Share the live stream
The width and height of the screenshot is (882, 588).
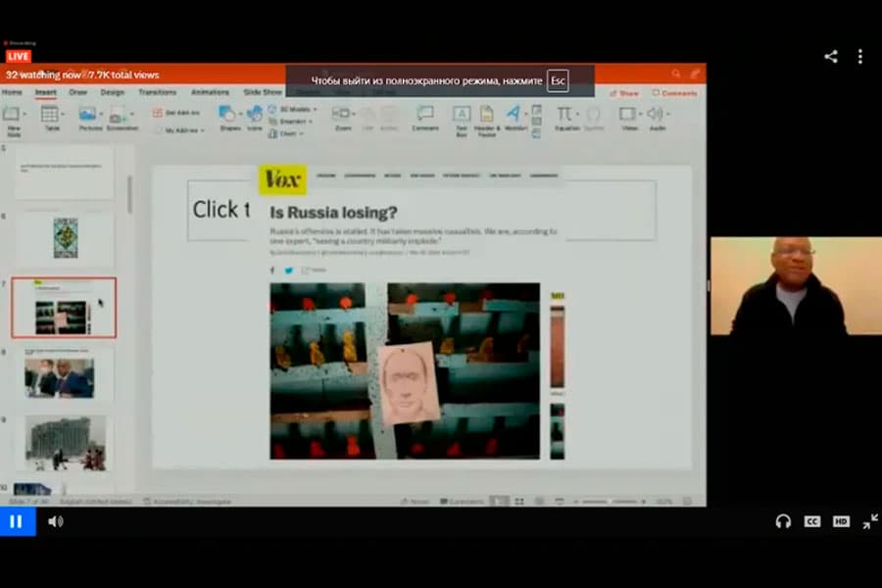[x=831, y=56]
